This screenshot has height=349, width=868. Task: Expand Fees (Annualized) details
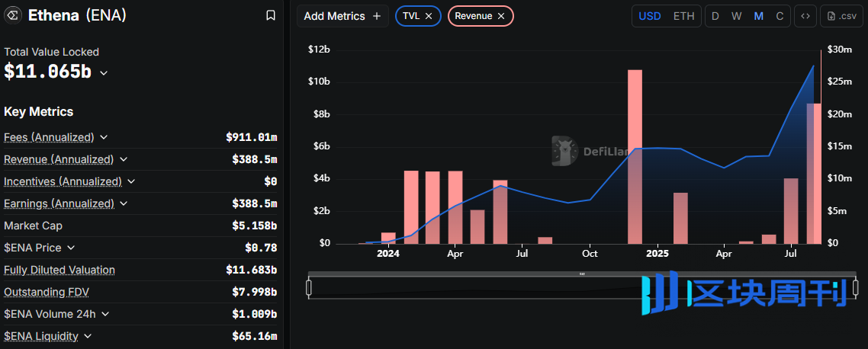pyautogui.click(x=104, y=137)
